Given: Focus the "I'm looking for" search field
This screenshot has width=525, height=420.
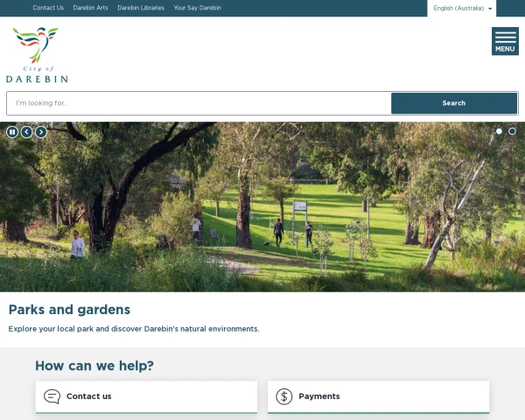Looking at the screenshot, I should pos(199,103).
